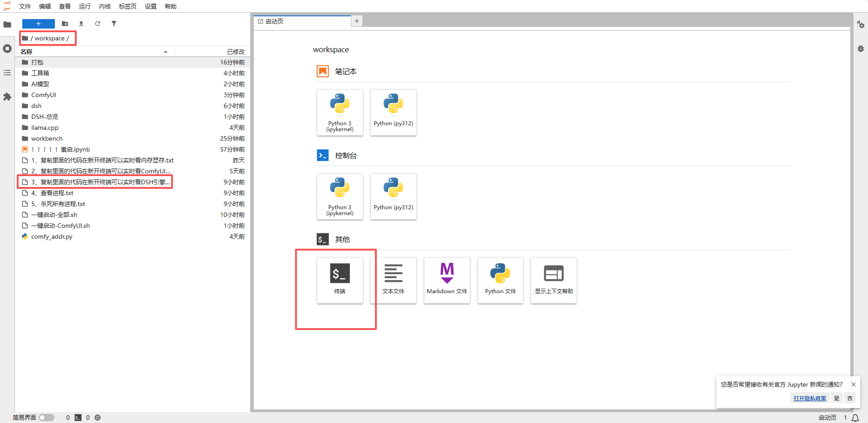Sort files by 已修改 column
This screenshot has height=423, width=868.
212,52
